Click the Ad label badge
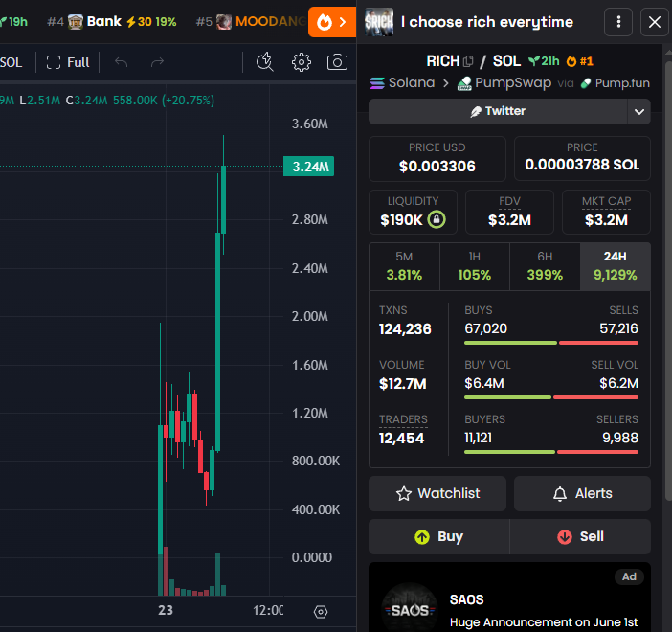 tap(629, 577)
